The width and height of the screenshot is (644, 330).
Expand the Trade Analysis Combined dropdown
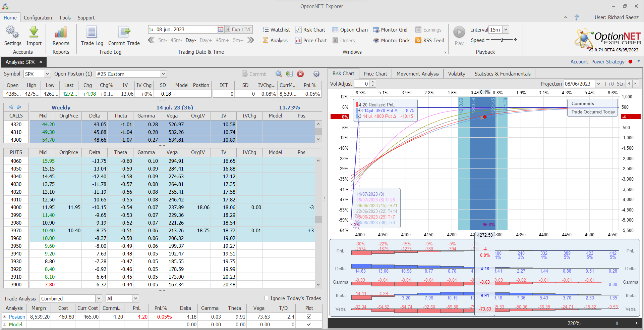click(99, 298)
